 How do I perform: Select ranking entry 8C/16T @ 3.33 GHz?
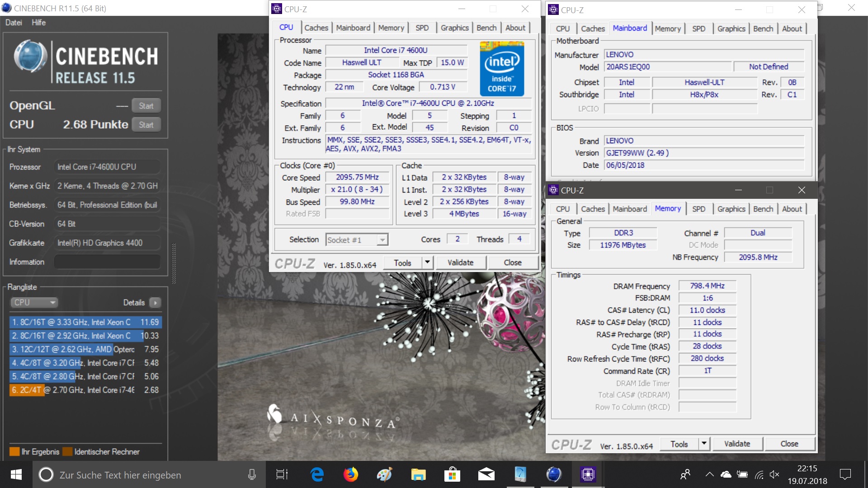click(85, 322)
